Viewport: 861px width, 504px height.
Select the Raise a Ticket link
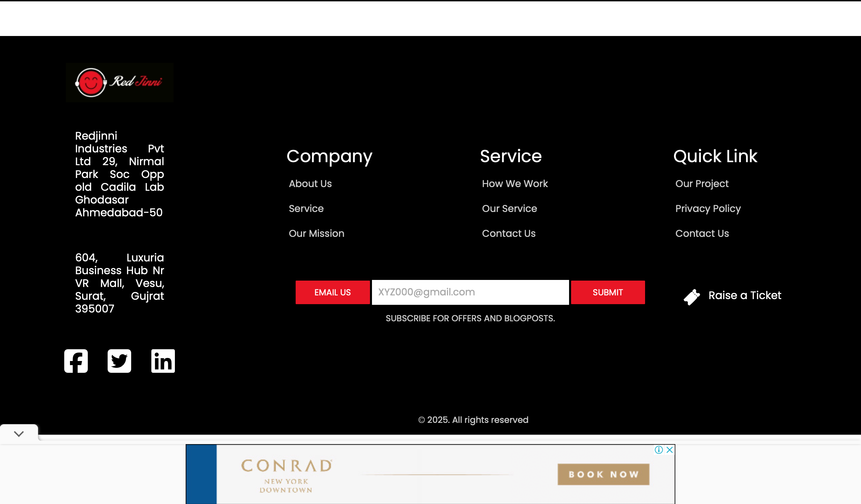click(745, 295)
